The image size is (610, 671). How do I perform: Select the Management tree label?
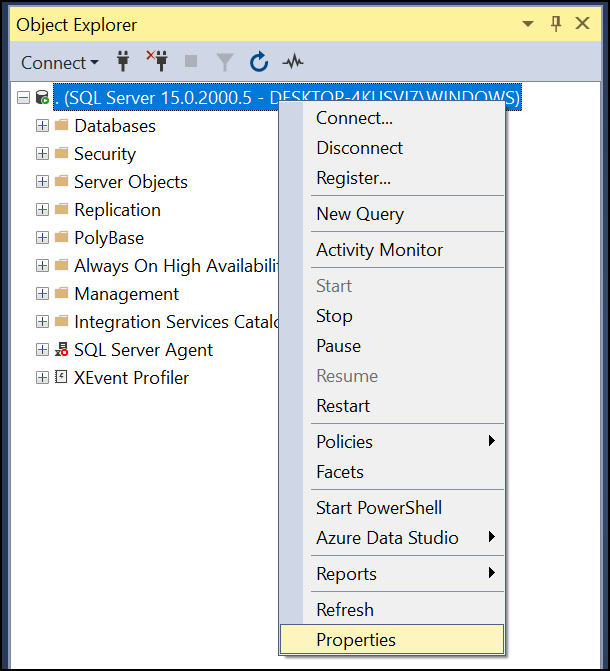coord(126,294)
